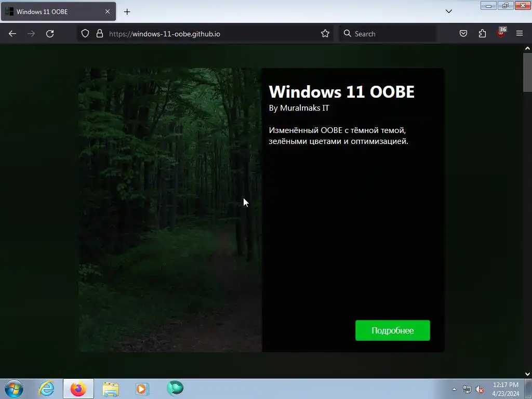Image resolution: width=532 pixels, height=399 pixels.
Task: Click the vertical scrollbar thumb
Action: [x=527, y=72]
